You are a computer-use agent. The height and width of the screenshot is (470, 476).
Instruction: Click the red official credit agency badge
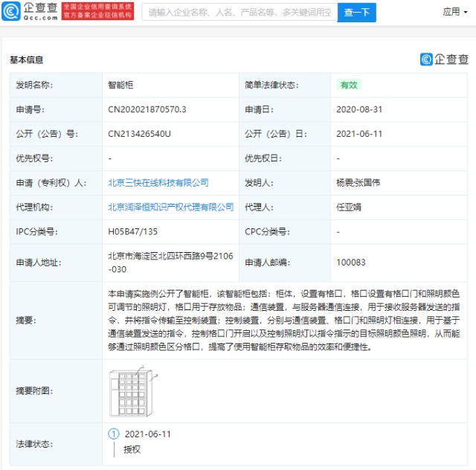97,11
